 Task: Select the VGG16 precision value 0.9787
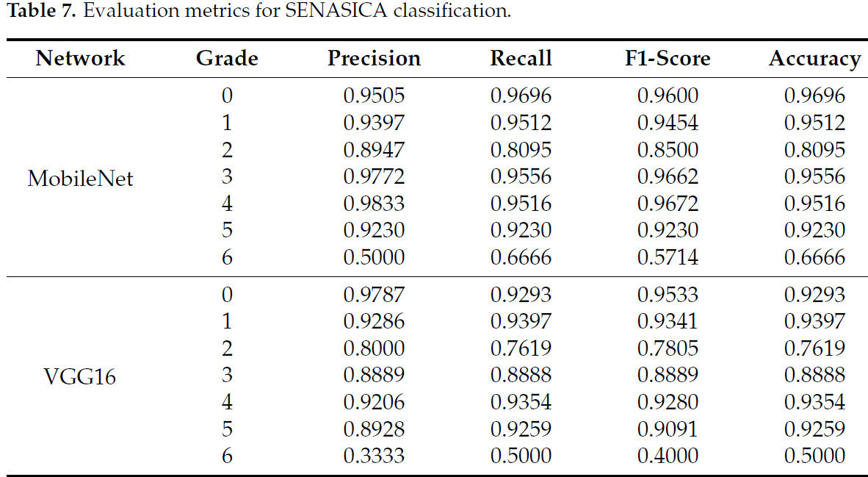point(374,295)
